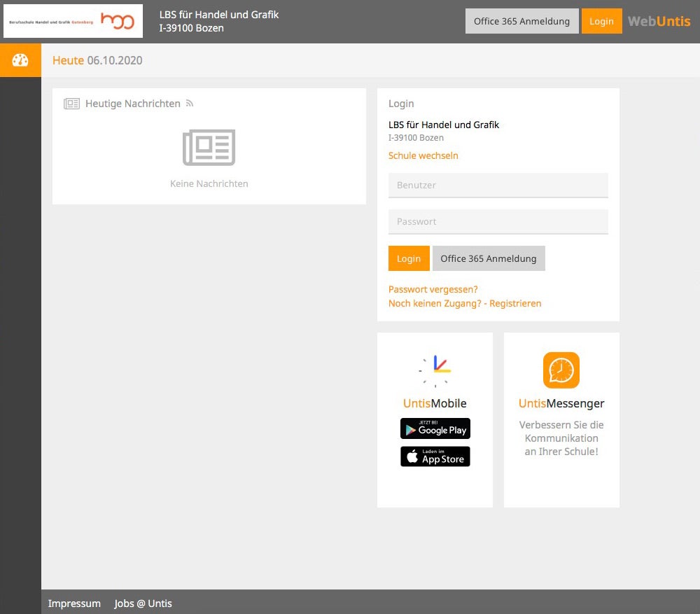Click the Apple App Store badge
The width and height of the screenshot is (700, 614).
[435, 456]
